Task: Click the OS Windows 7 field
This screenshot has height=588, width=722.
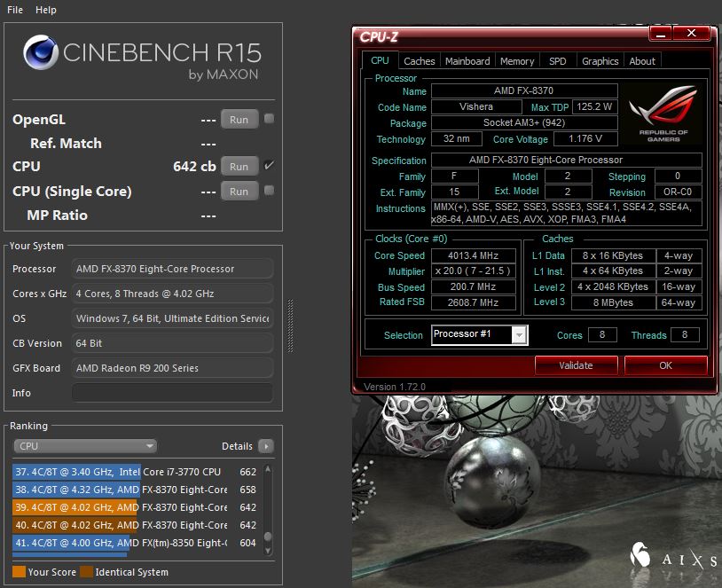Action: coord(172,318)
